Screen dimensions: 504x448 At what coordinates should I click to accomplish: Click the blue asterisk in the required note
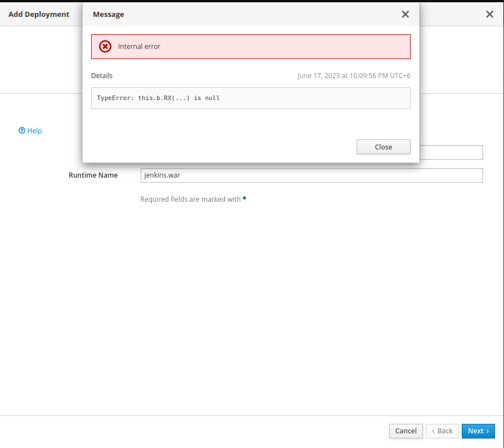coord(244,199)
